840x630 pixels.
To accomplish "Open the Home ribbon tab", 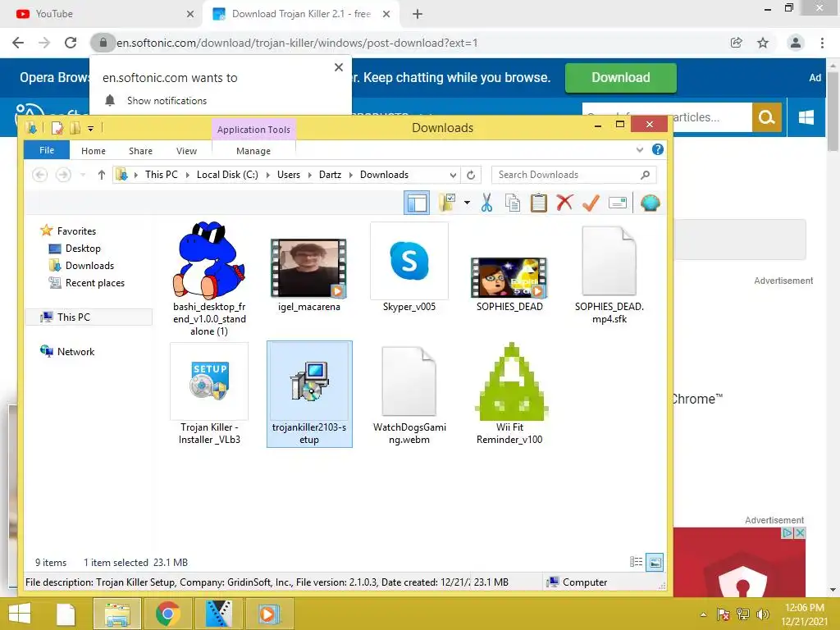I will pos(94,151).
